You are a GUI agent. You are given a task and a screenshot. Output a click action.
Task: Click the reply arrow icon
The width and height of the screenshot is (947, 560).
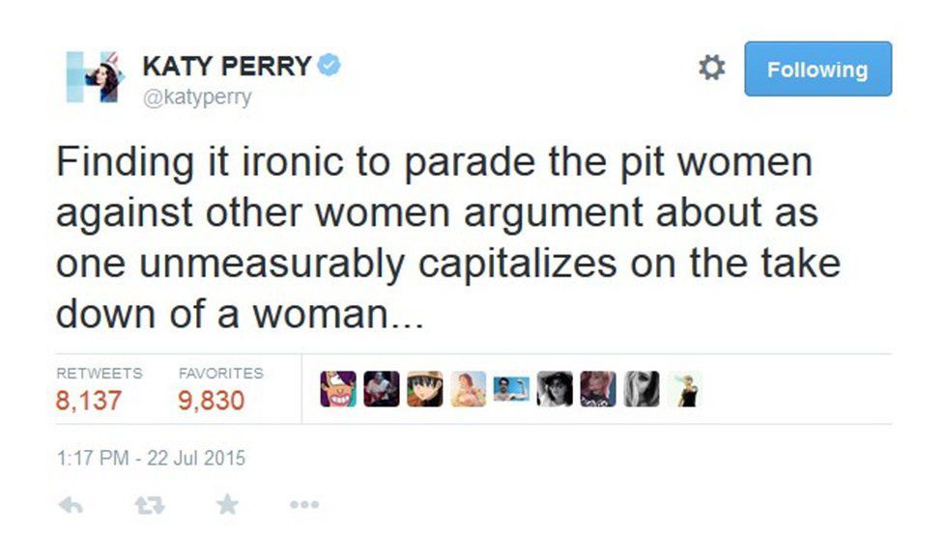[x=71, y=504]
